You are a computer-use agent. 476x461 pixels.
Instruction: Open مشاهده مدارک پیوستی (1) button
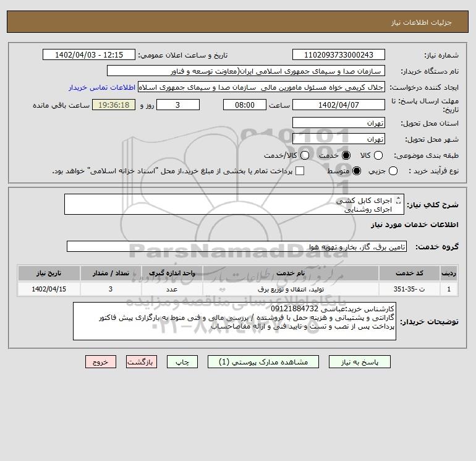click(263, 362)
